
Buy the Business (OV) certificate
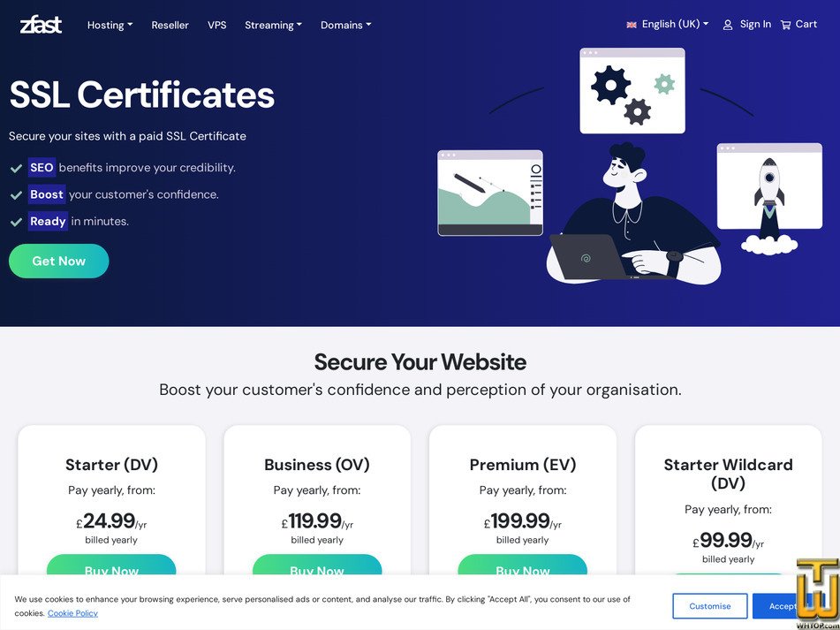pyautogui.click(x=317, y=569)
